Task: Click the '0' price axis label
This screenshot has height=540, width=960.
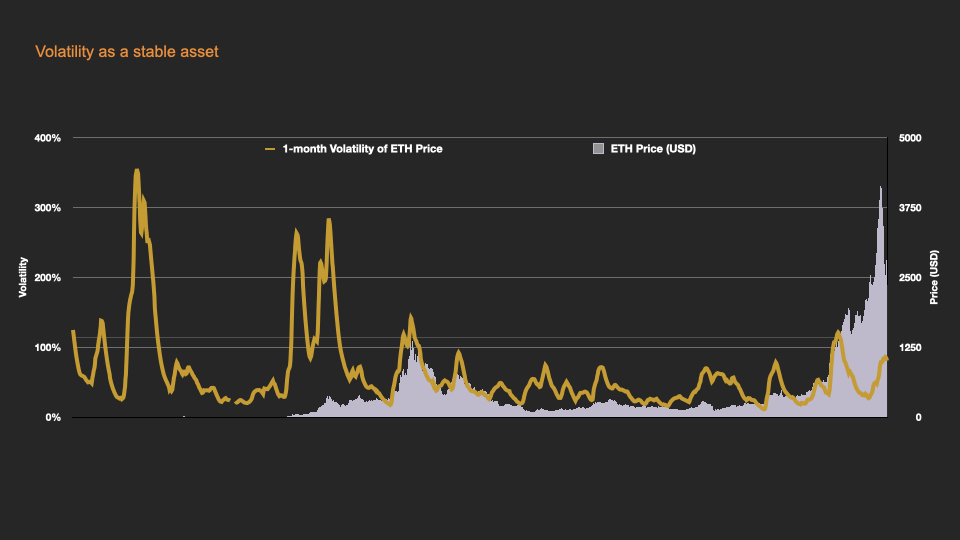Action: click(x=918, y=417)
